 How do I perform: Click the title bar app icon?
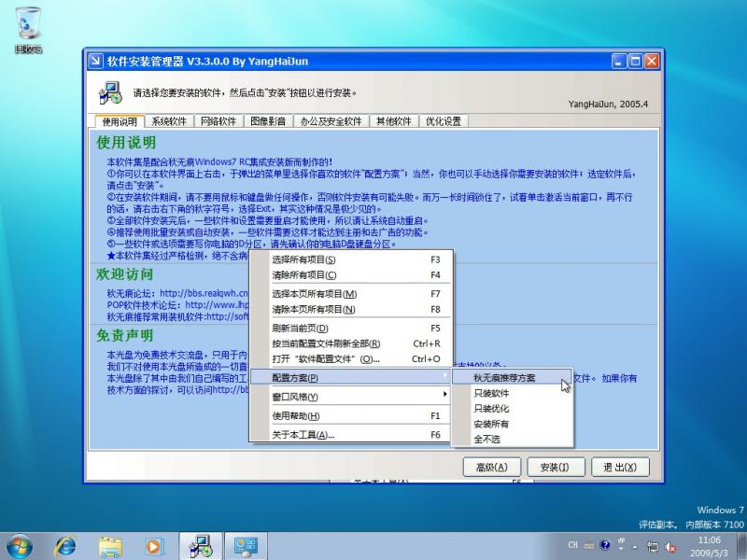click(x=95, y=62)
